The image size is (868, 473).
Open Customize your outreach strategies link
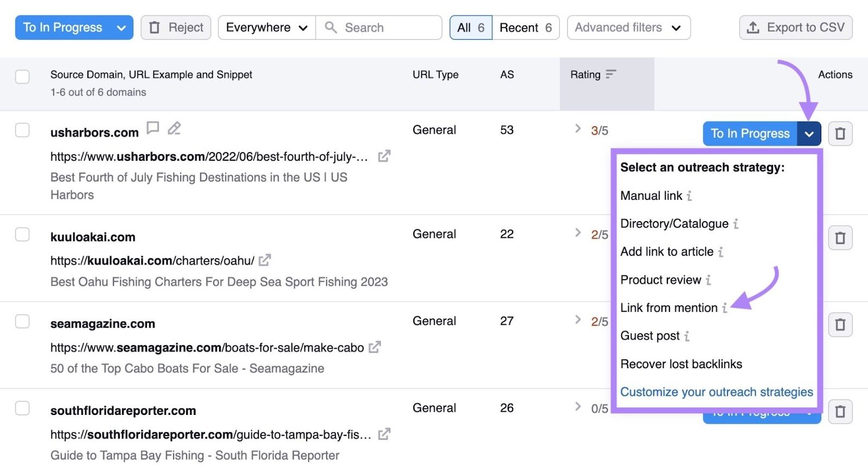coord(716,392)
